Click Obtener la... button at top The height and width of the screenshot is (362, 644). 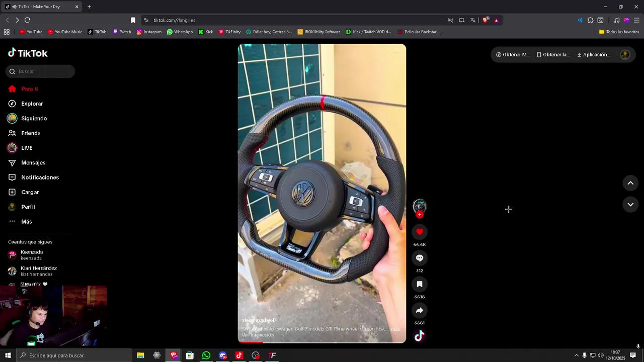tap(553, 54)
